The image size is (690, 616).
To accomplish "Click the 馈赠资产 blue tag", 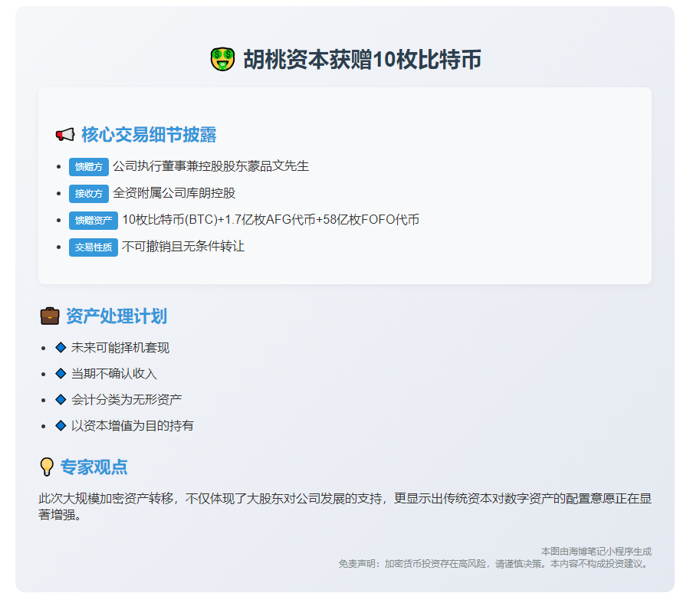I will [94, 221].
